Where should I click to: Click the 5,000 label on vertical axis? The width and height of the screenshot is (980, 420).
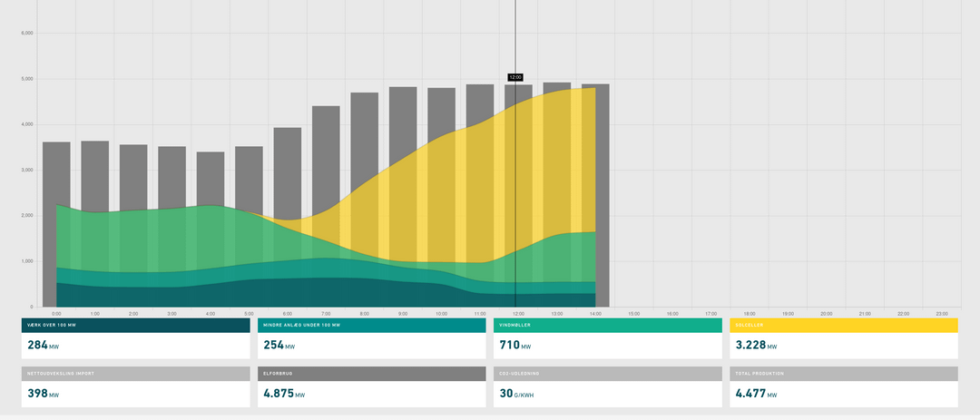point(27,79)
